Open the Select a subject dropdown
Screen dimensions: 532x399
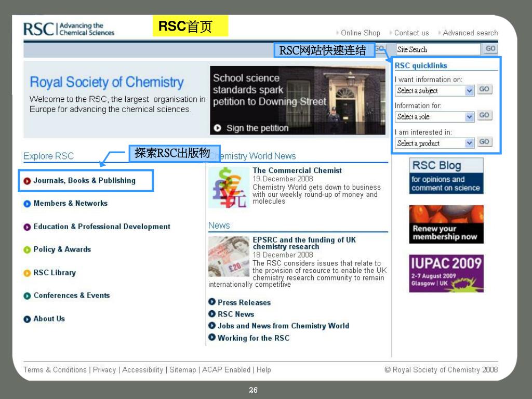click(x=434, y=90)
